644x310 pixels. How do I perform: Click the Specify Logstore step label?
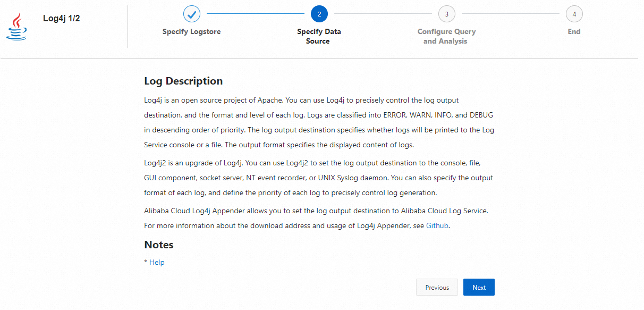click(x=192, y=31)
